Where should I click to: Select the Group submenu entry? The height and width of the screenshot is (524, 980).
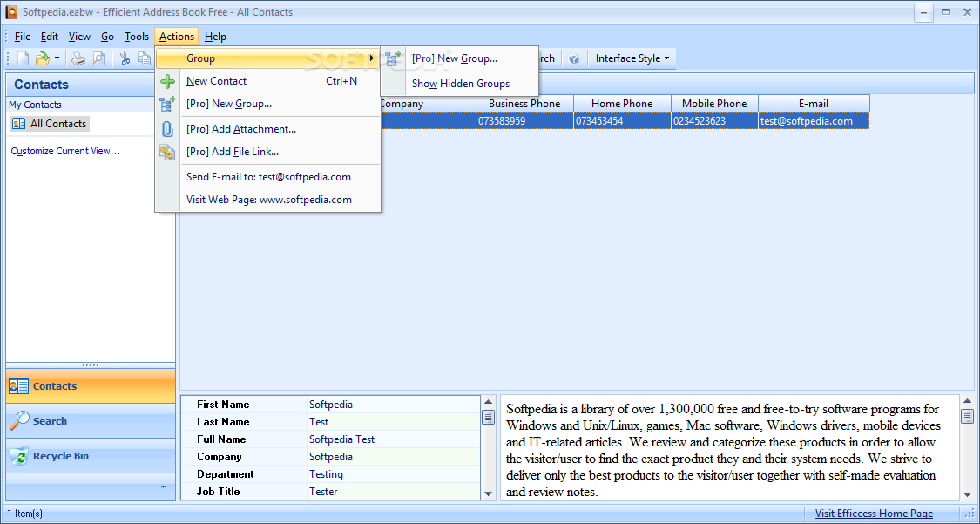point(267,58)
